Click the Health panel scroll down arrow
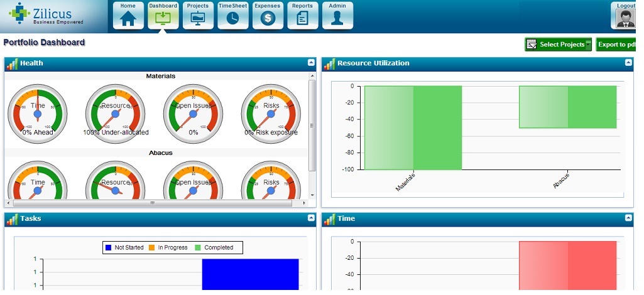The width and height of the screenshot is (644, 295). click(313, 196)
